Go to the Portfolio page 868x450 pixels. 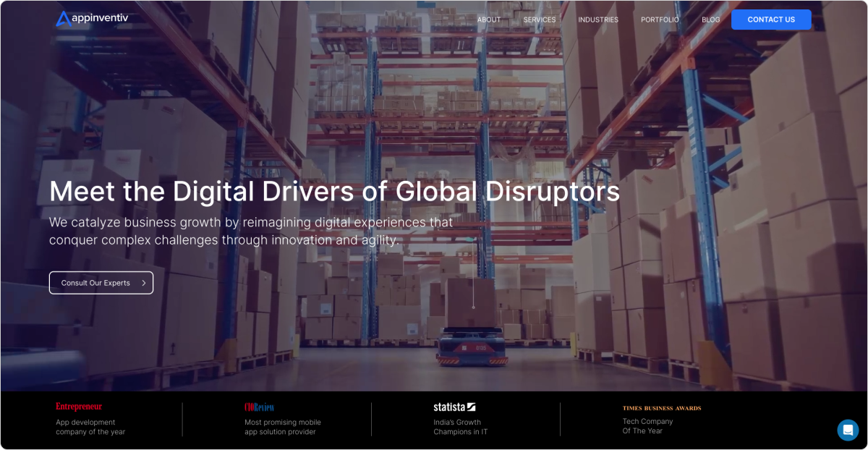point(660,20)
